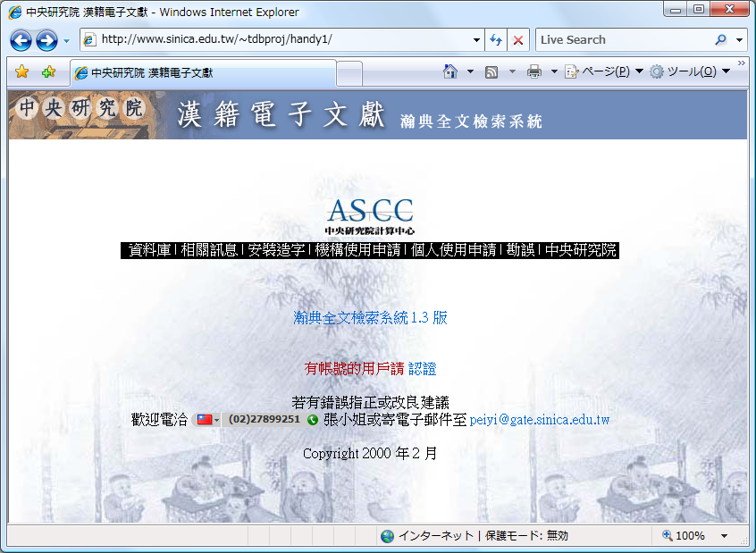Image resolution: width=756 pixels, height=553 pixels.
Task: Click the 認證 login link
Action: coord(423,369)
